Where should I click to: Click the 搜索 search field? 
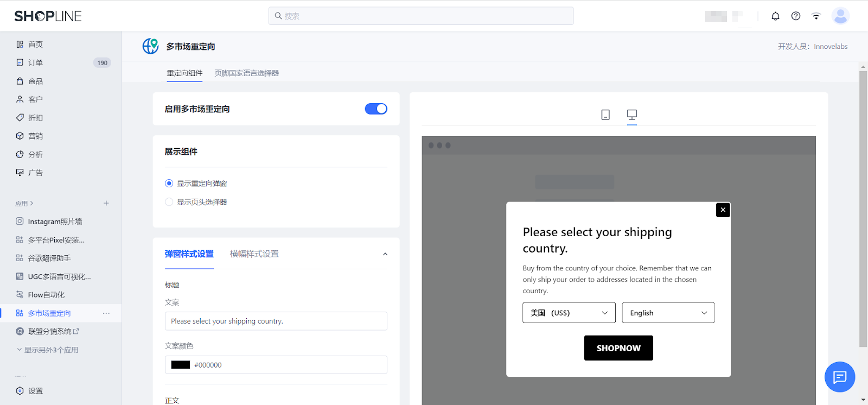pyautogui.click(x=421, y=16)
